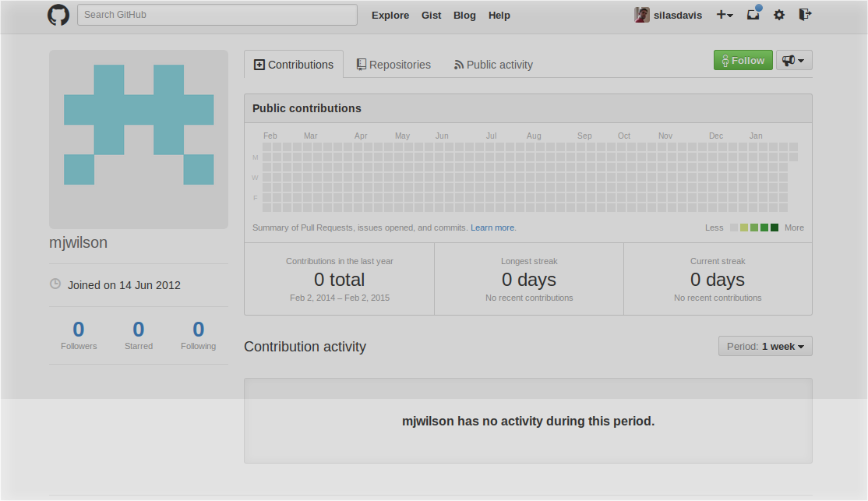Click the RSS icon on Public activity
The height and width of the screenshot is (501, 868).
coord(458,65)
